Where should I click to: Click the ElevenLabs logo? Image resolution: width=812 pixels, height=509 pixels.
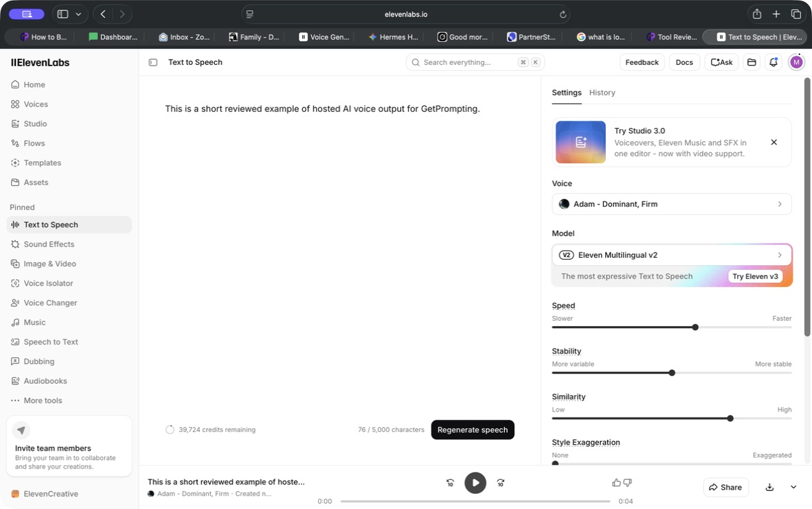pos(40,62)
